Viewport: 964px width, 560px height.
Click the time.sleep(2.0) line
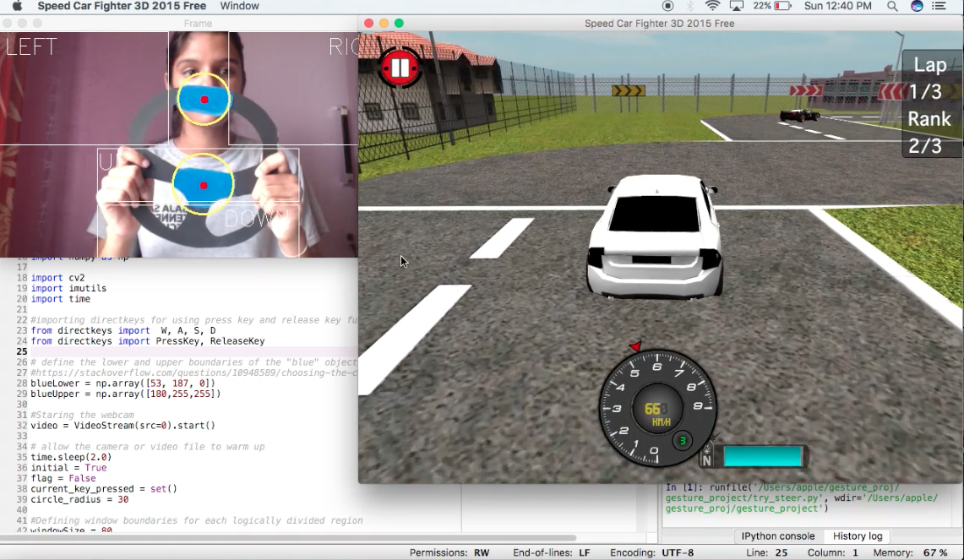[x=71, y=457]
